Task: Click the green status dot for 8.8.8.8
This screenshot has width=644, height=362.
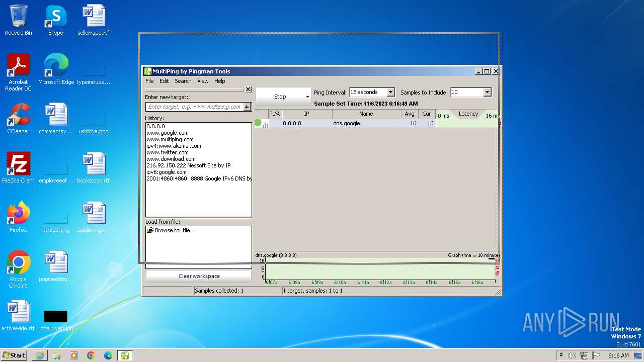Action: (258, 123)
